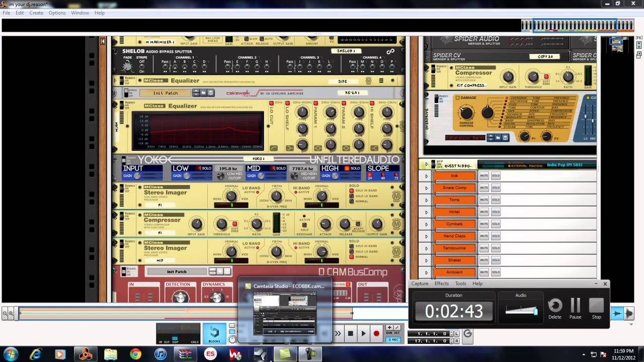Screen dimensions: 644x362
Task: Click the Shelob infinity logo icon
Action: (390, 51)
